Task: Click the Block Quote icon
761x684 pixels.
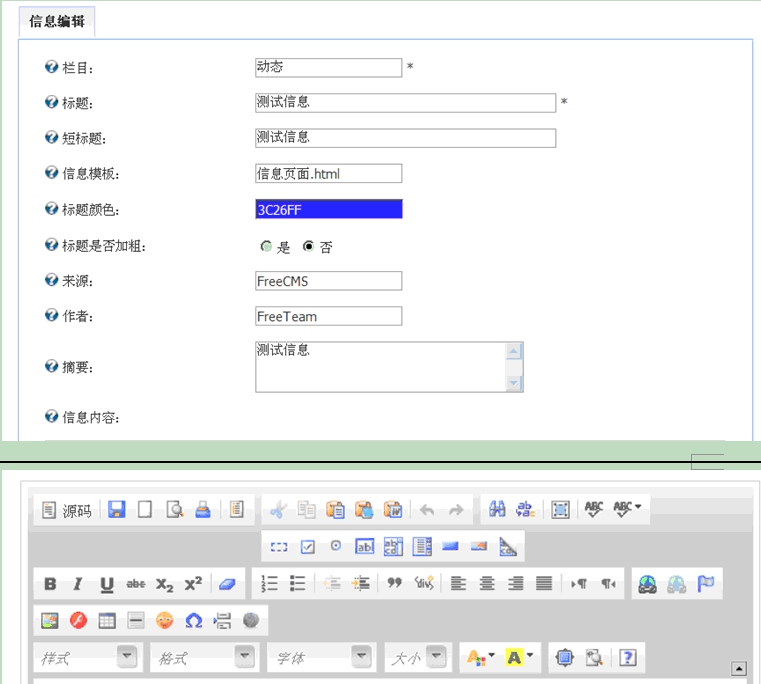Action: pos(395,583)
